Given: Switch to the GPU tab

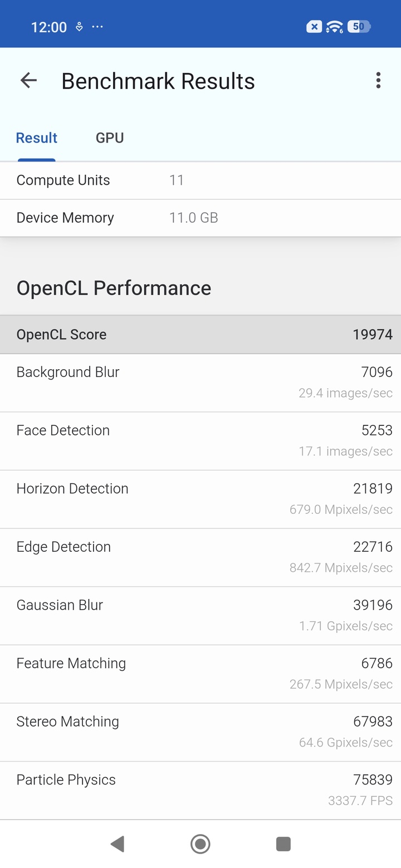Looking at the screenshot, I should [x=110, y=138].
